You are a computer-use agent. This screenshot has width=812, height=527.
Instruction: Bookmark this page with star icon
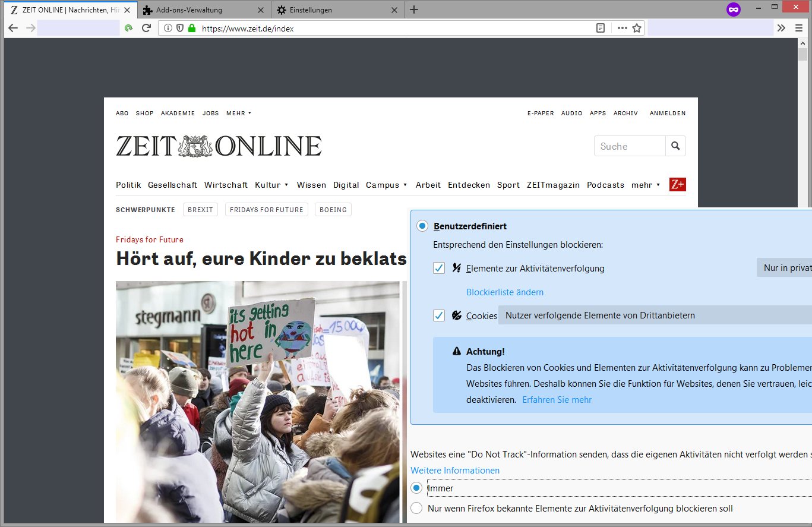[637, 28]
